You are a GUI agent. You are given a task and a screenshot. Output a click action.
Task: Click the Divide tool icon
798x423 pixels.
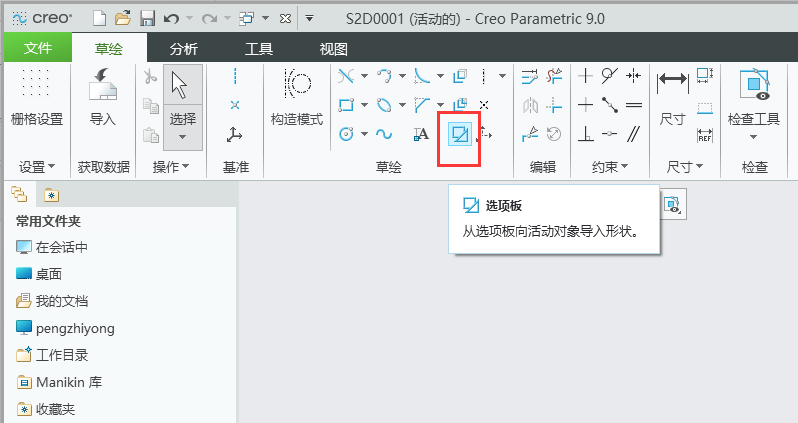coord(530,134)
